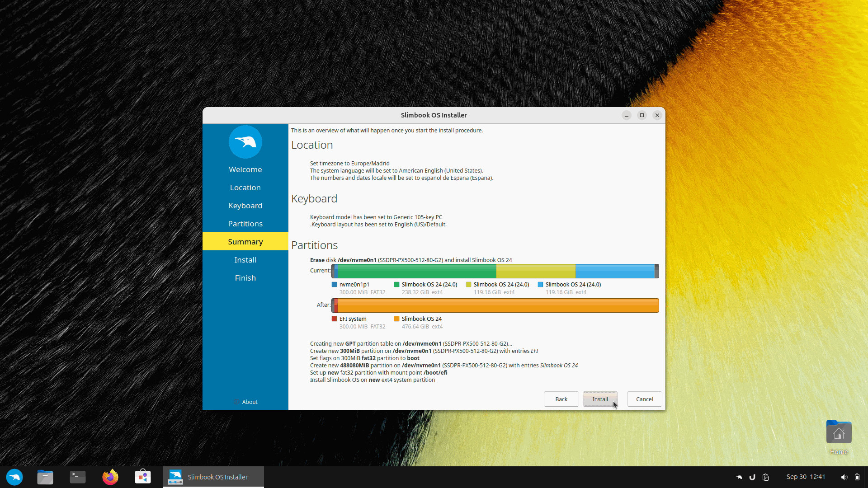Open the Home folder desktop icon
868x488 pixels.
[x=839, y=433]
